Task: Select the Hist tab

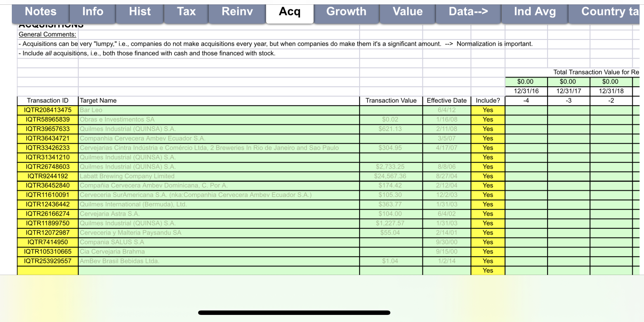Action: click(x=139, y=12)
